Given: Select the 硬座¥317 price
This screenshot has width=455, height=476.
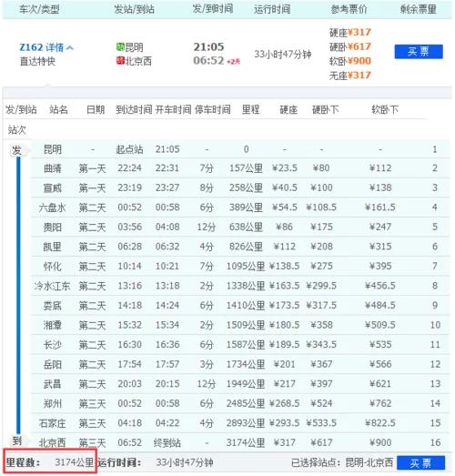Looking at the screenshot, I should (x=350, y=32).
